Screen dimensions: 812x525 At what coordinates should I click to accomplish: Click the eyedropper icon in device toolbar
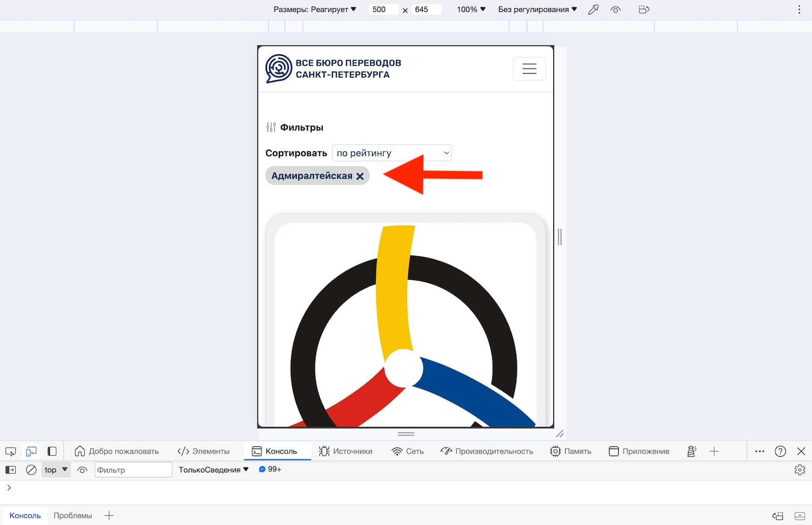coord(593,10)
